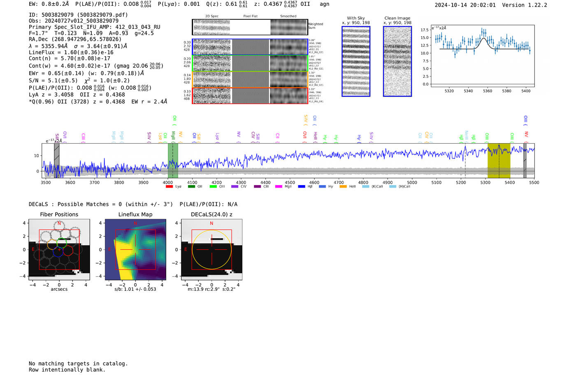Click 'Smoothed' column header
Screen dimensions: 576x392
click(x=288, y=16)
